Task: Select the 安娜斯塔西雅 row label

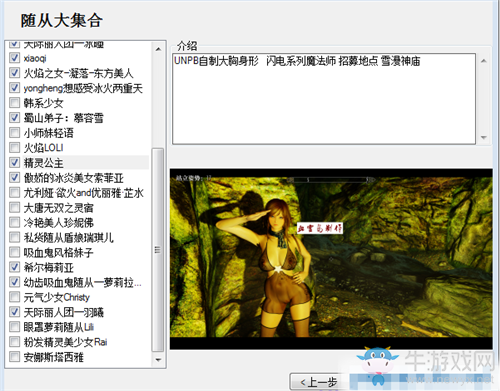Action: click(x=53, y=357)
